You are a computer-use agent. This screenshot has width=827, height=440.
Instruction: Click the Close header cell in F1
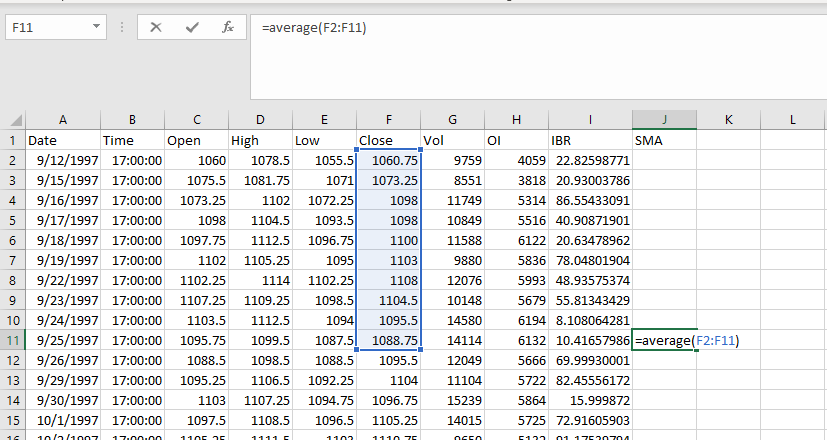click(388, 141)
